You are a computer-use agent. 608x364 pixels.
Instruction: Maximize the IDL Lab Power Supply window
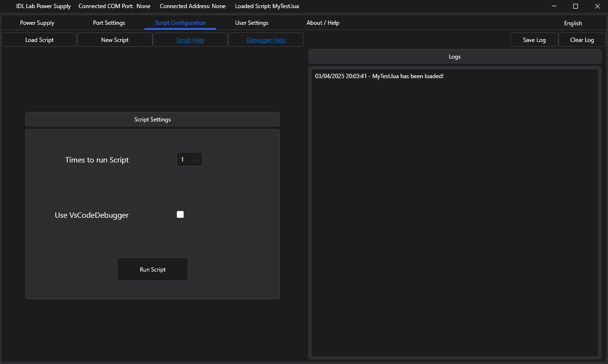pos(576,6)
